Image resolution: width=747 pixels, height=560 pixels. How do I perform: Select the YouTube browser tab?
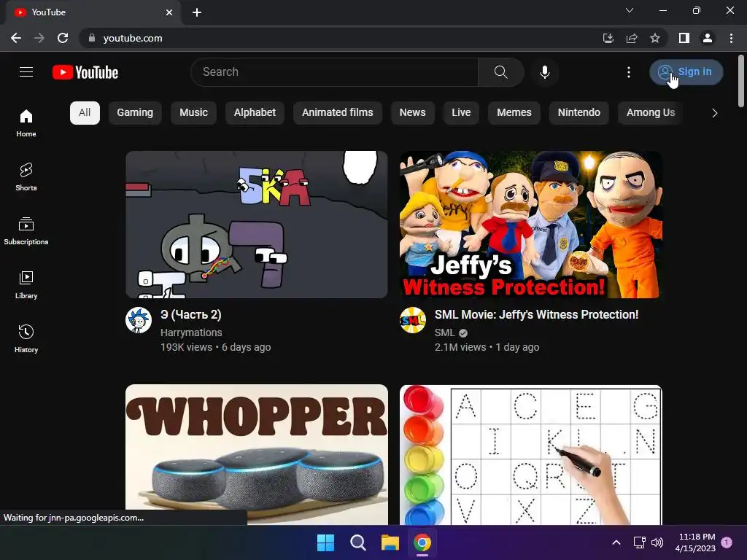pos(93,12)
